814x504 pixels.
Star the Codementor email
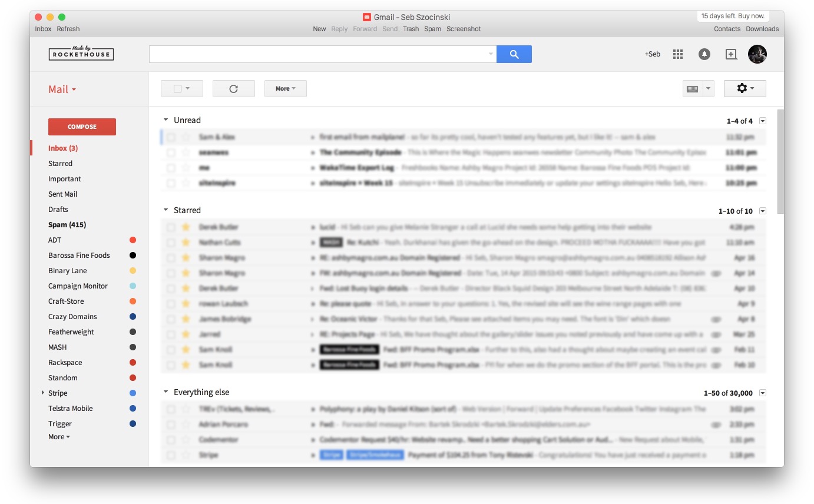[x=186, y=440]
